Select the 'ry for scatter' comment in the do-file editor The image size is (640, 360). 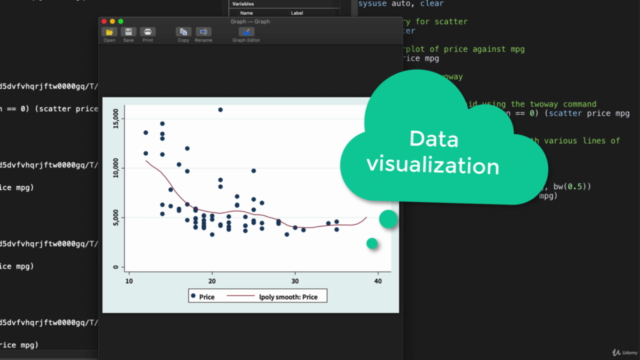(x=436, y=22)
